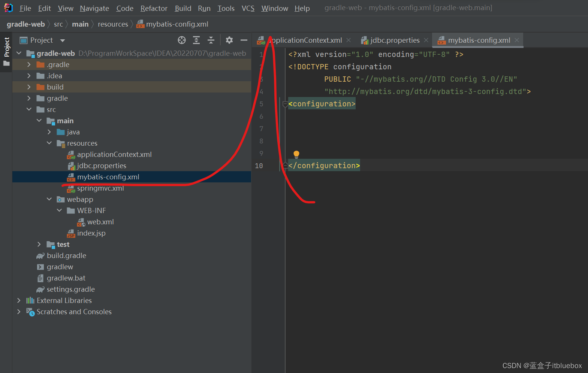Collapse the webapp folder
The height and width of the screenshot is (373, 588).
[x=49, y=199]
